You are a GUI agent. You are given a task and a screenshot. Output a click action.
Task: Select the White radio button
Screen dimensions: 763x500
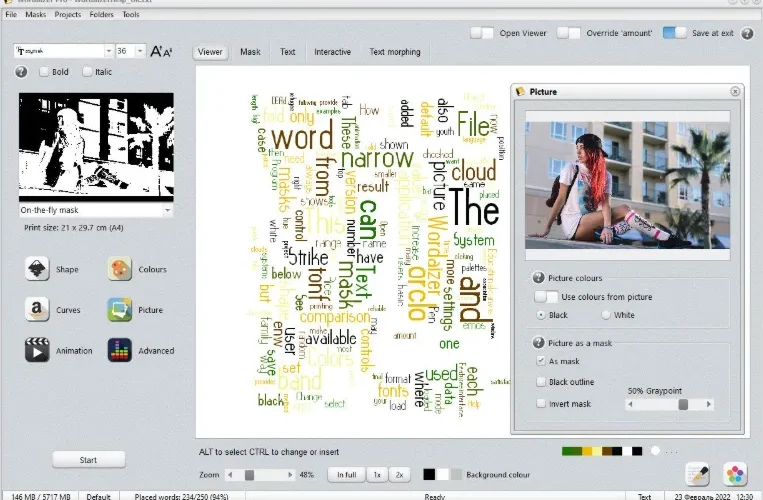pos(606,315)
